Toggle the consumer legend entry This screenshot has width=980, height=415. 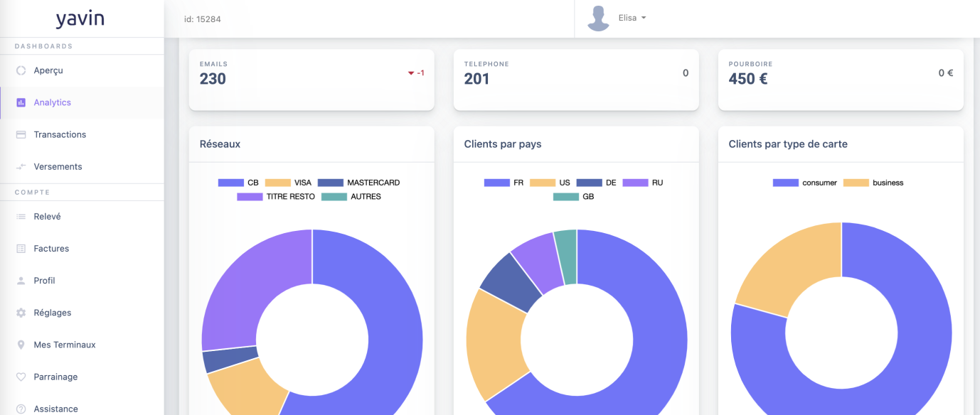point(805,183)
